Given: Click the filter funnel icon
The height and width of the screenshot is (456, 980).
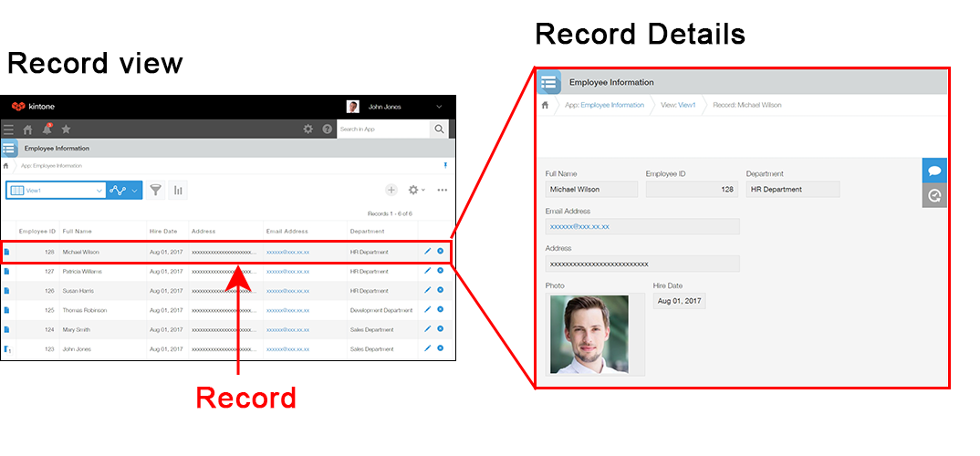Looking at the screenshot, I should (156, 190).
